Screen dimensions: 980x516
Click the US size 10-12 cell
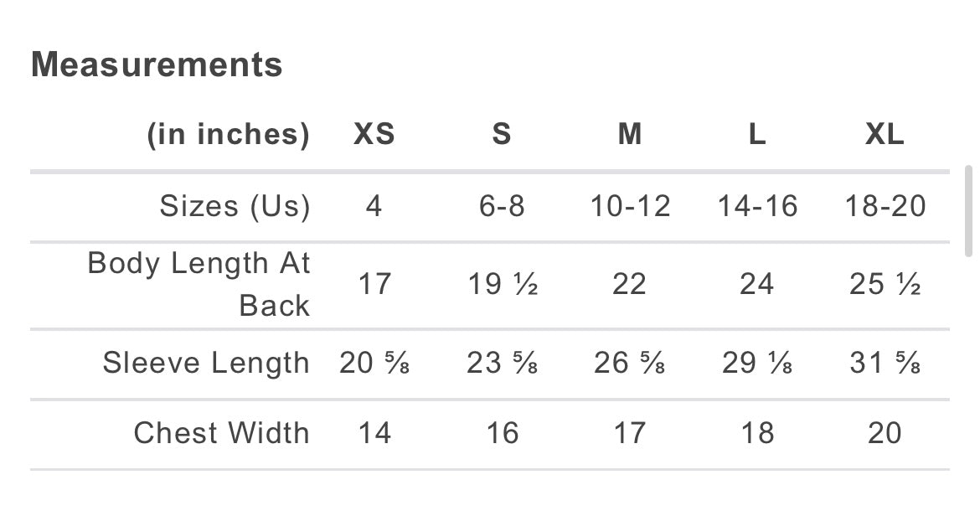[630, 206]
